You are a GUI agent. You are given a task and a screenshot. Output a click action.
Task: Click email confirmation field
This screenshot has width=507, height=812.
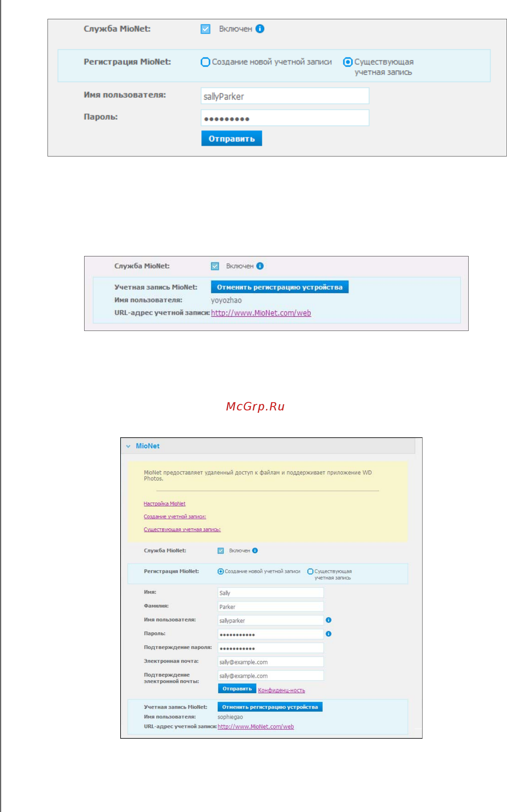[x=271, y=675]
